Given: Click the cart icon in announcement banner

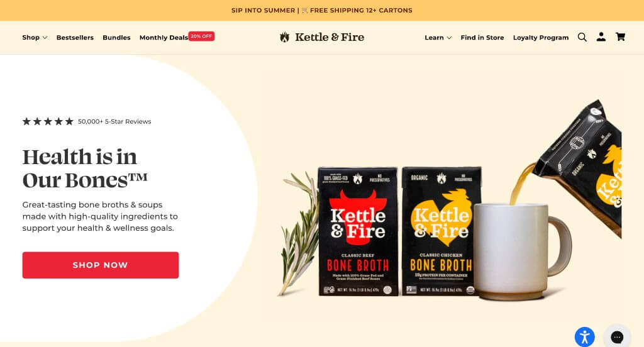Looking at the screenshot, I should pos(305,10).
